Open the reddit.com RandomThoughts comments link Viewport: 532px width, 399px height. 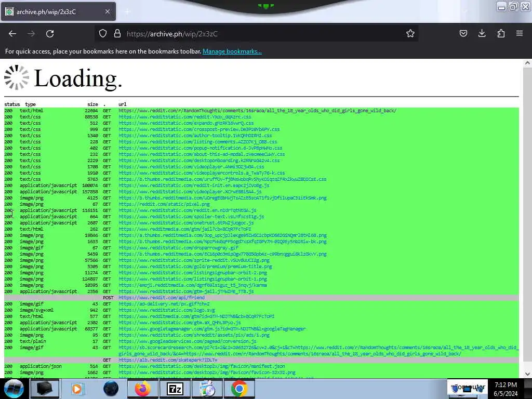tap(257, 111)
